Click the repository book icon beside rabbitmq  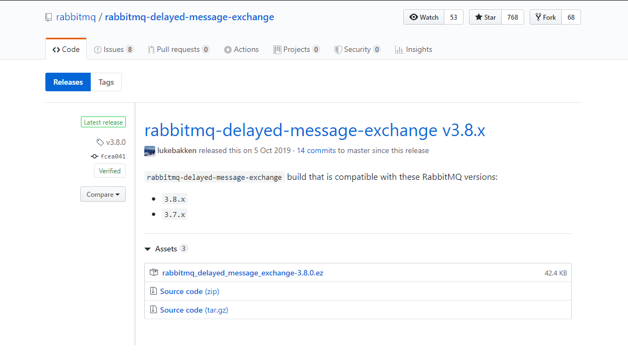[x=49, y=17]
